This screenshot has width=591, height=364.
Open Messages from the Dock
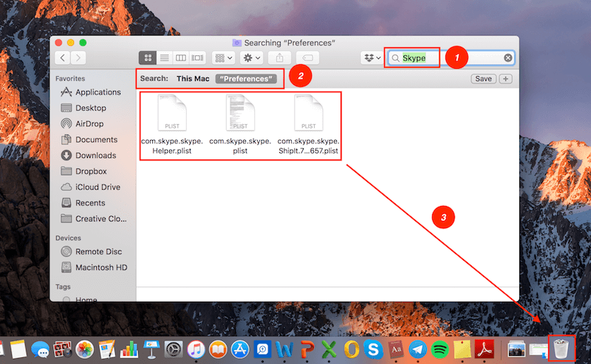pyautogui.click(x=41, y=350)
